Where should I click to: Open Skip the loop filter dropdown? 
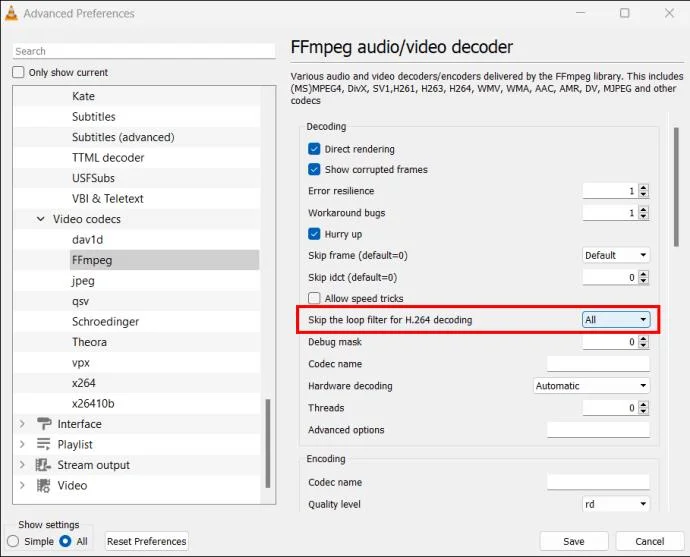(x=616, y=320)
